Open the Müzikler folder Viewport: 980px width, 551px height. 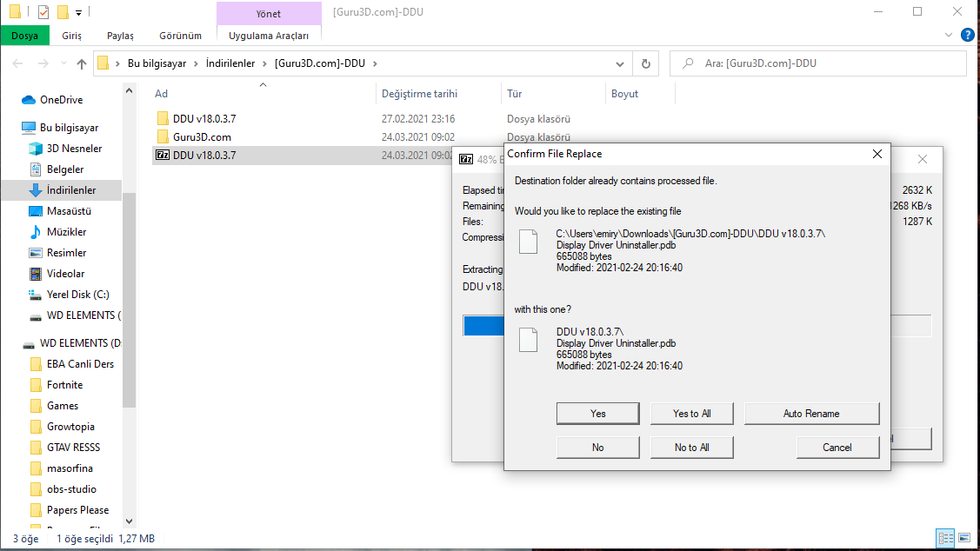(x=66, y=232)
